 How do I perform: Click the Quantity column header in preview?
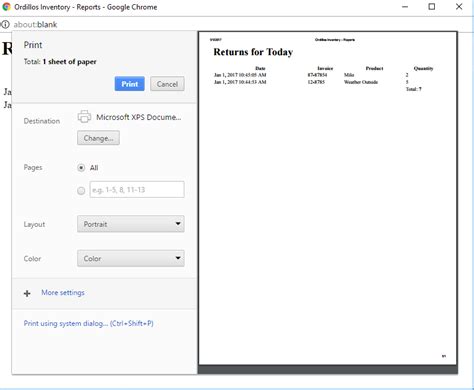click(x=423, y=68)
